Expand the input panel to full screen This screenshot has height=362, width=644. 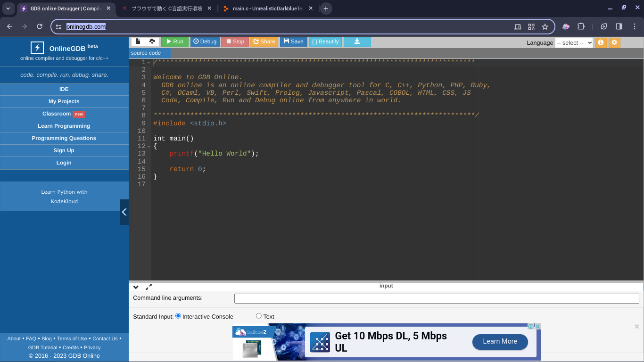(x=149, y=287)
